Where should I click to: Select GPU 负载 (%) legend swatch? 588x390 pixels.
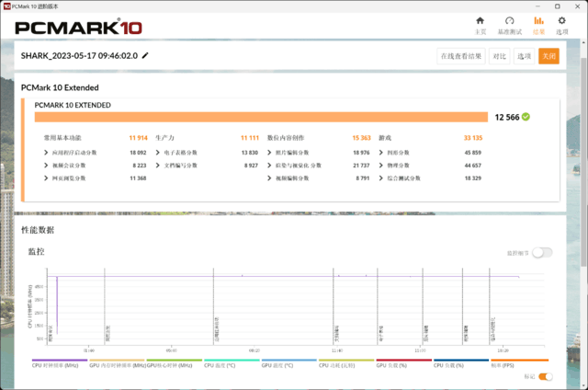pyautogui.click(x=404, y=360)
